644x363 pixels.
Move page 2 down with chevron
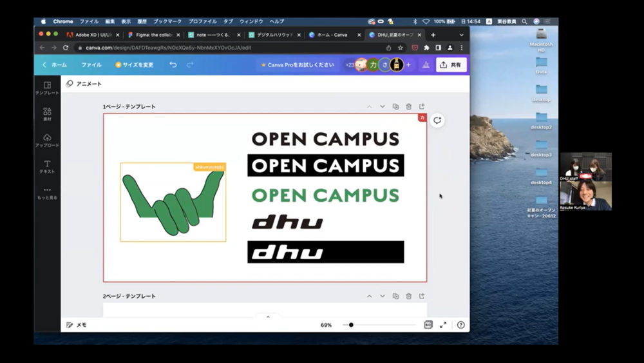point(383,296)
